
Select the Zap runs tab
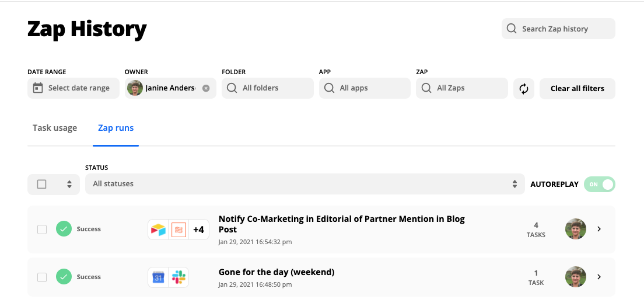[x=116, y=128]
